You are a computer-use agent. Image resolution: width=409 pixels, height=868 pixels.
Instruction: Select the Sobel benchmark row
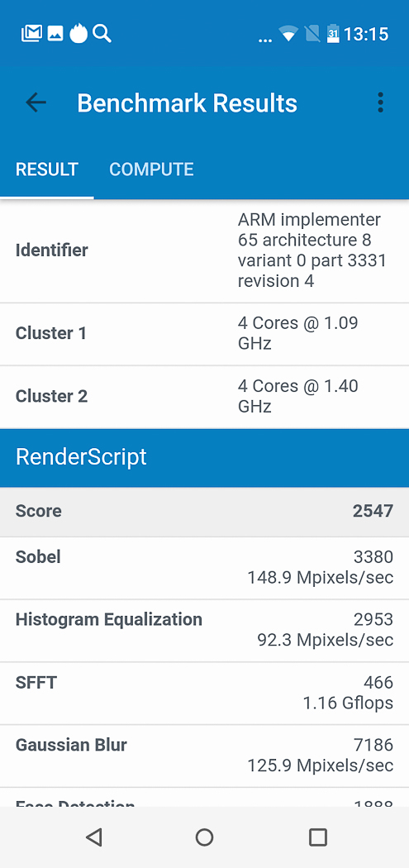pos(204,567)
